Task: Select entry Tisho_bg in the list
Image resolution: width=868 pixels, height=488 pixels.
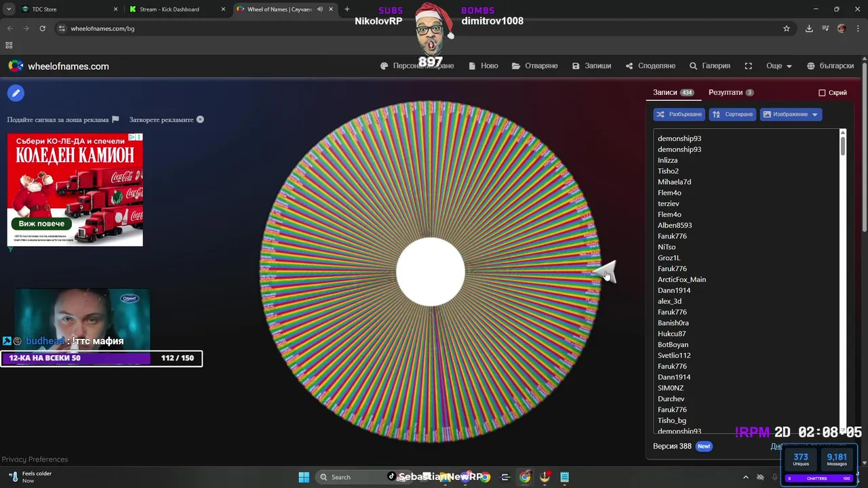Action: 672,420
